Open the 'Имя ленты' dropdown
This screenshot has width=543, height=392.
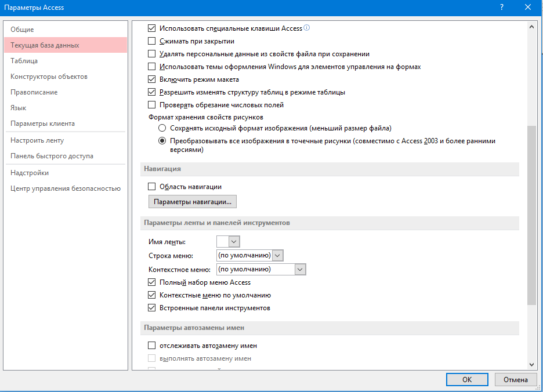point(234,242)
